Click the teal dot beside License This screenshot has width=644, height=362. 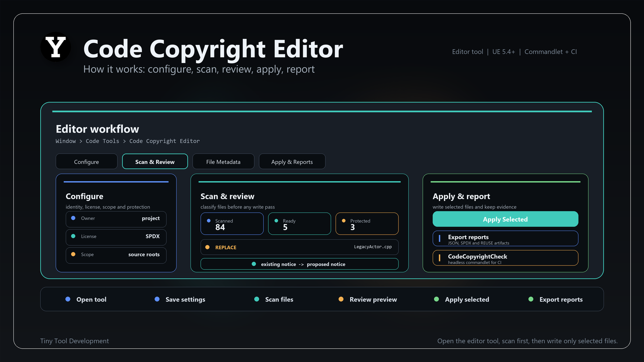click(73, 236)
